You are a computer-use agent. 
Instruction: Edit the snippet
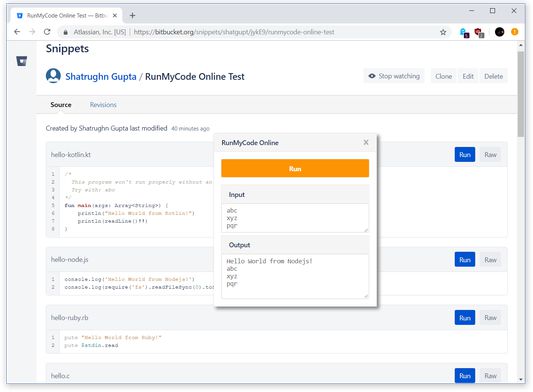(468, 76)
